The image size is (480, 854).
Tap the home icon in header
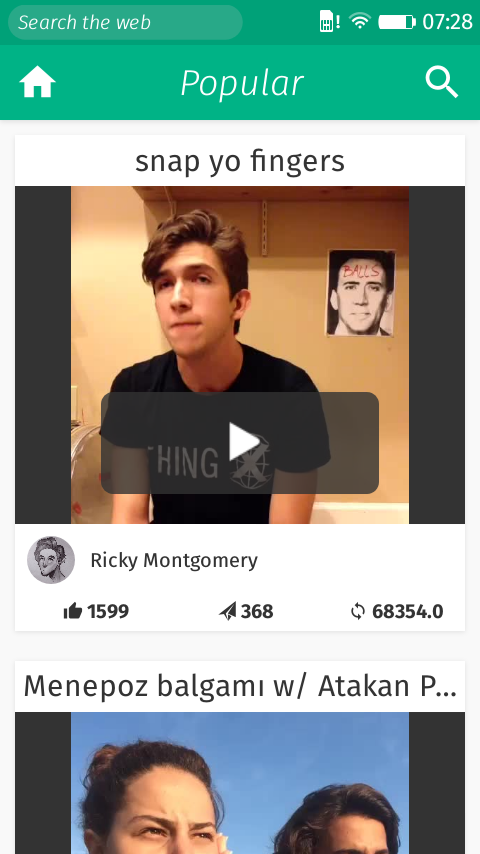coord(37,82)
